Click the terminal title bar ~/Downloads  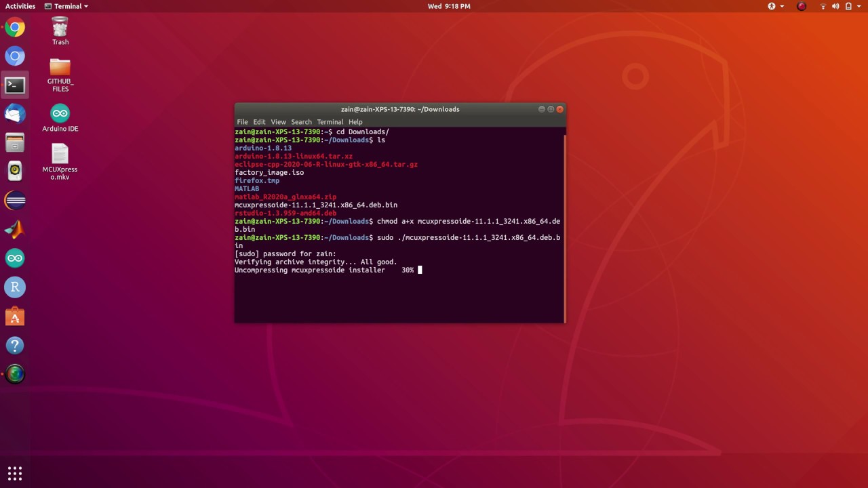(x=400, y=109)
